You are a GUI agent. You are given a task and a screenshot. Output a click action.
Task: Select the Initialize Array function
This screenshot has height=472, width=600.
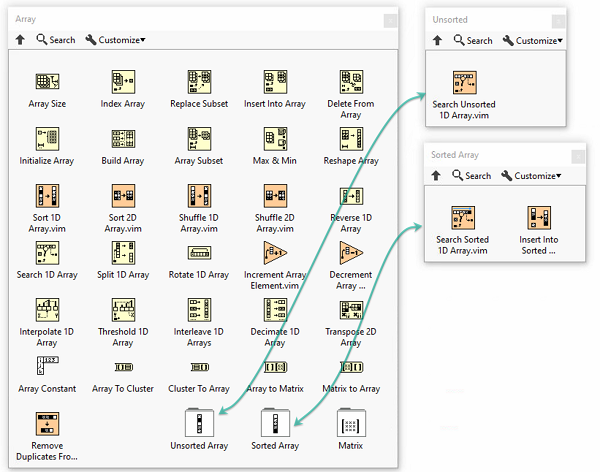tap(47, 139)
